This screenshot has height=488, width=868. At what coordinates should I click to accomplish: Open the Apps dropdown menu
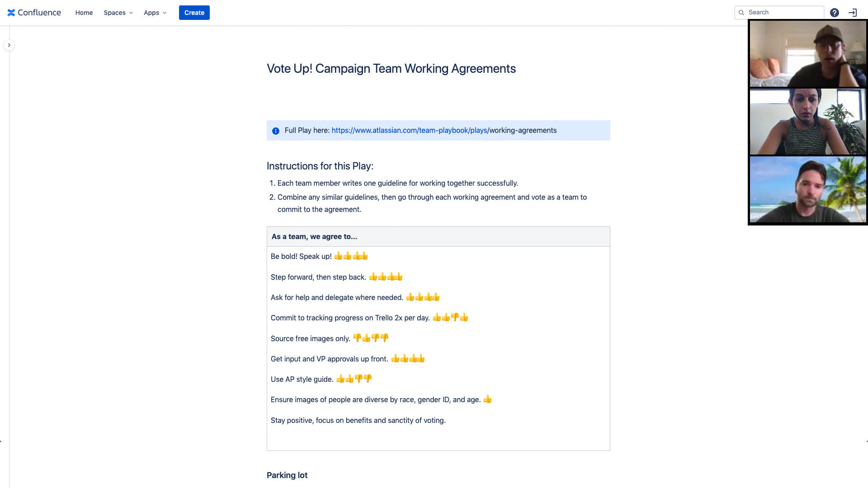tap(155, 13)
